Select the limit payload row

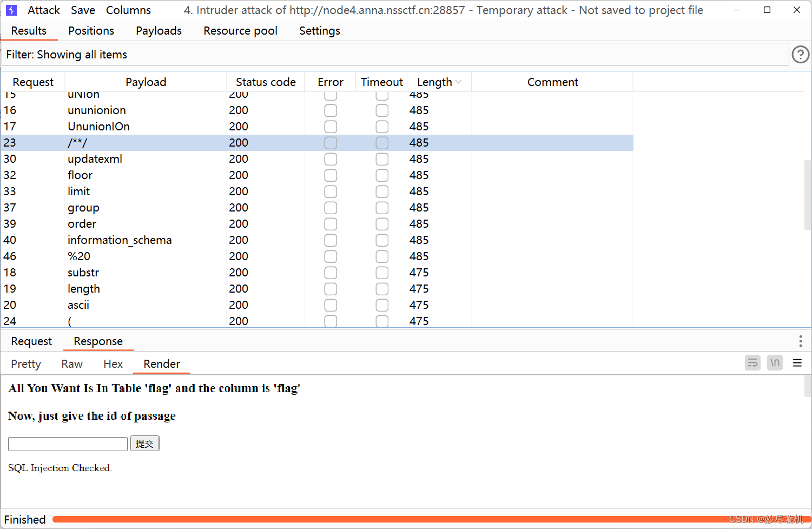[317, 191]
